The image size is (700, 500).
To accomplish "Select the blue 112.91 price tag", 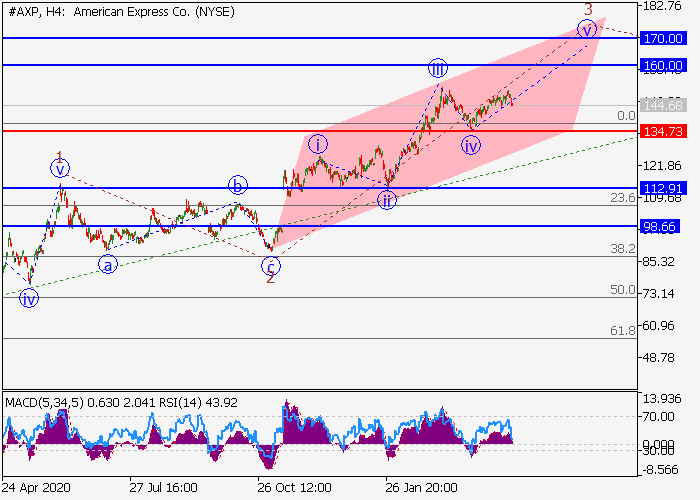I will 663,188.
